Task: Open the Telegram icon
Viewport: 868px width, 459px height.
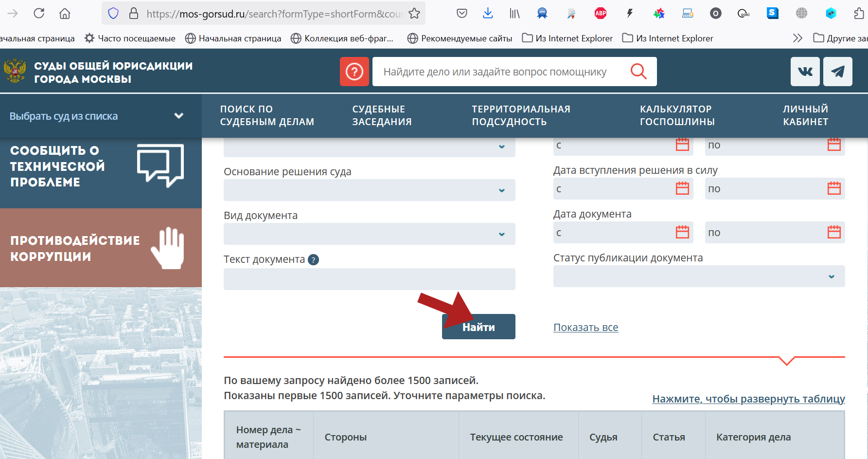Action: (837, 72)
